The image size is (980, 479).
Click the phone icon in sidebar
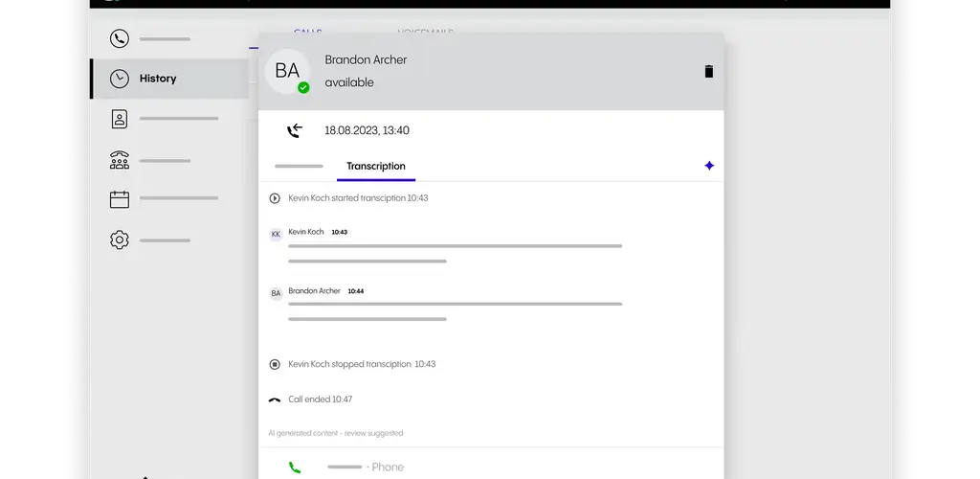pos(119,39)
